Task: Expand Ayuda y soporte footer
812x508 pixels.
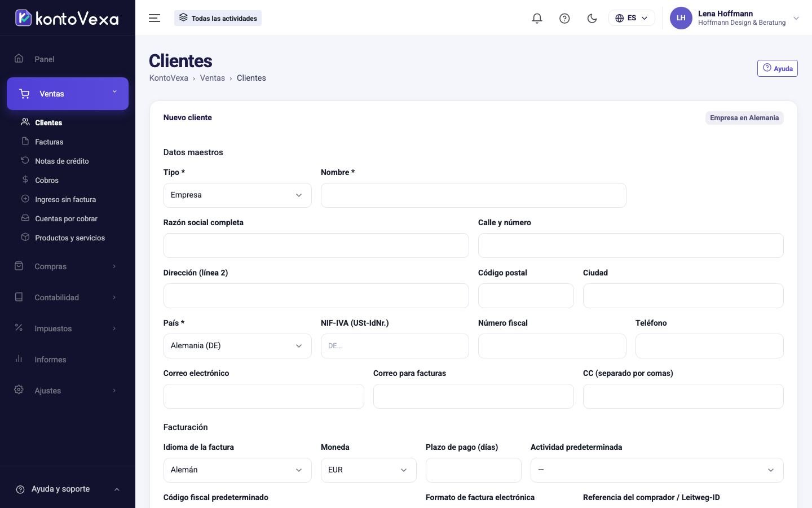Action: click(68, 489)
